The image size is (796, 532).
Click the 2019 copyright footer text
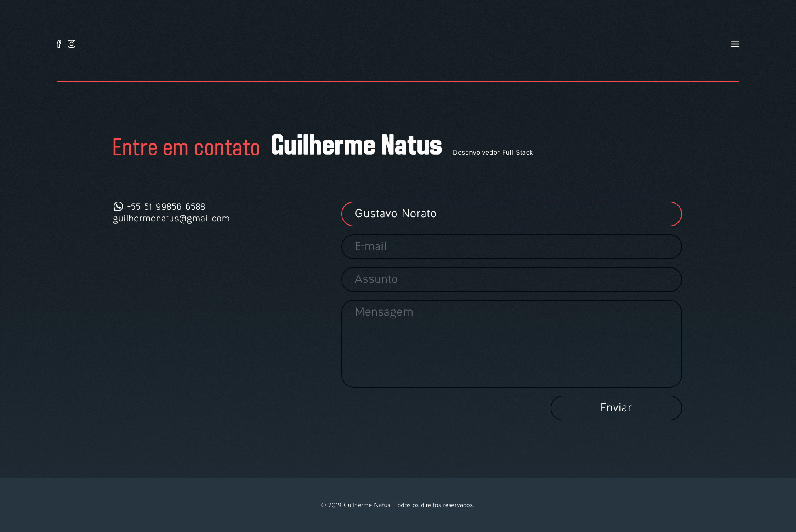pos(398,505)
